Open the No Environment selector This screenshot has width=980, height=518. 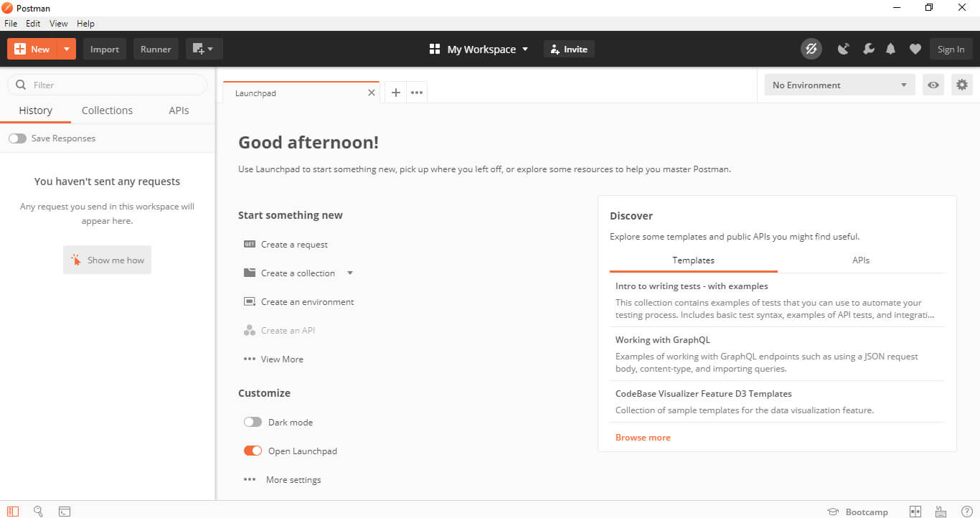coord(839,85)
